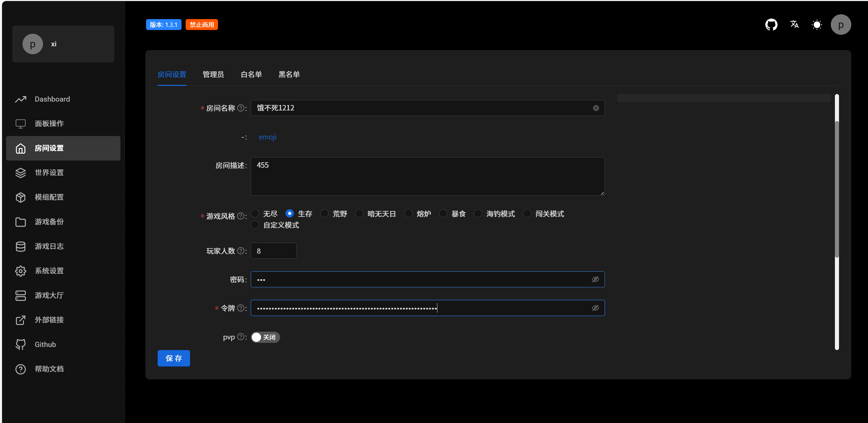Open 模组配置 in the sidebar
The width and height of the screenshot is (868, 423).
coord(49,197)
